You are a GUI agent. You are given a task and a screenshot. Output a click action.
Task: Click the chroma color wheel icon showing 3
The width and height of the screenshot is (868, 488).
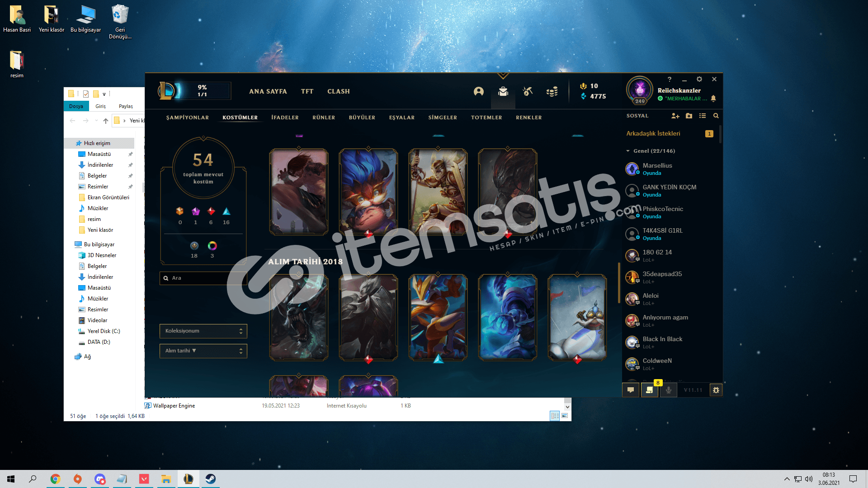click(x=212, y=246)
